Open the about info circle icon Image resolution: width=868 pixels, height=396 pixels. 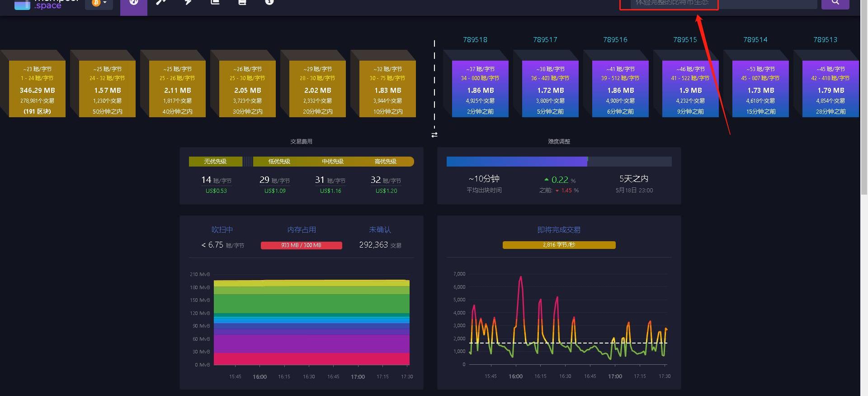pos(269,3)
